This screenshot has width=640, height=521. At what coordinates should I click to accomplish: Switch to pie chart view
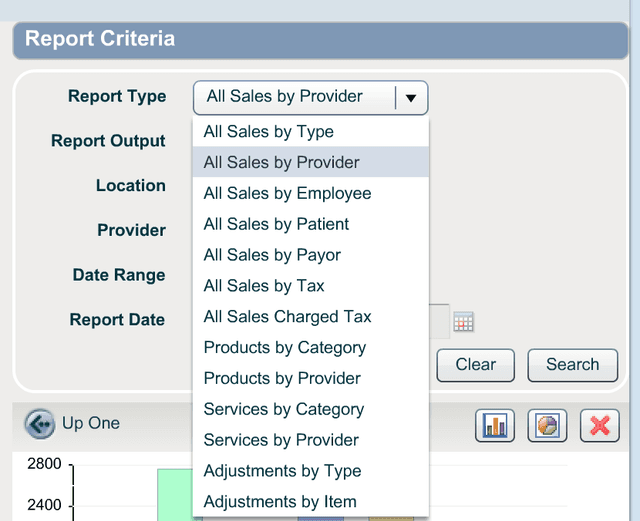[547, 425]
